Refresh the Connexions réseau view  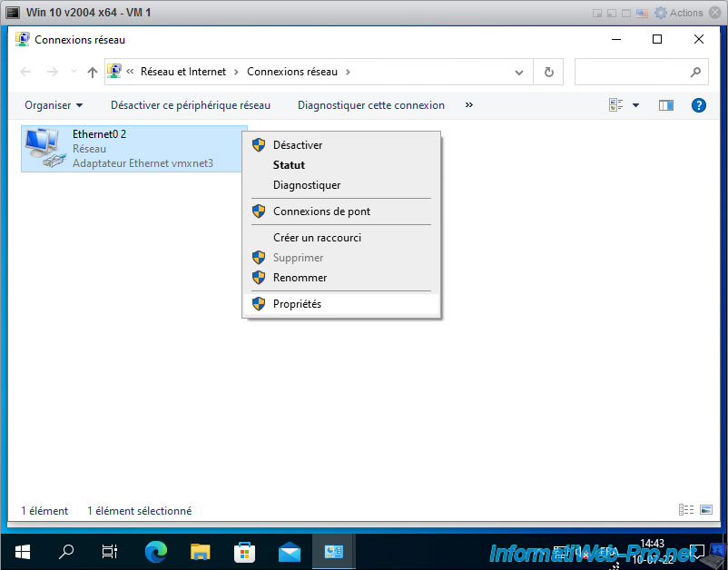pos(548,72)
